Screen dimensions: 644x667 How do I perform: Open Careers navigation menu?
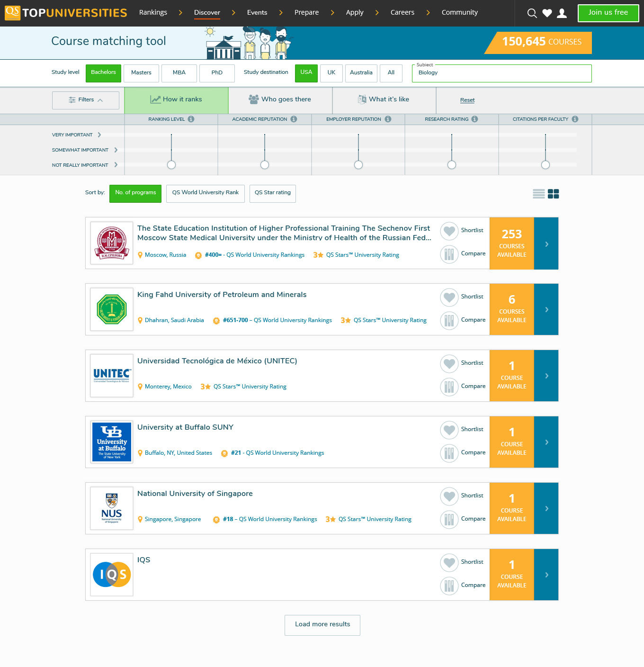tap(402, 13)
